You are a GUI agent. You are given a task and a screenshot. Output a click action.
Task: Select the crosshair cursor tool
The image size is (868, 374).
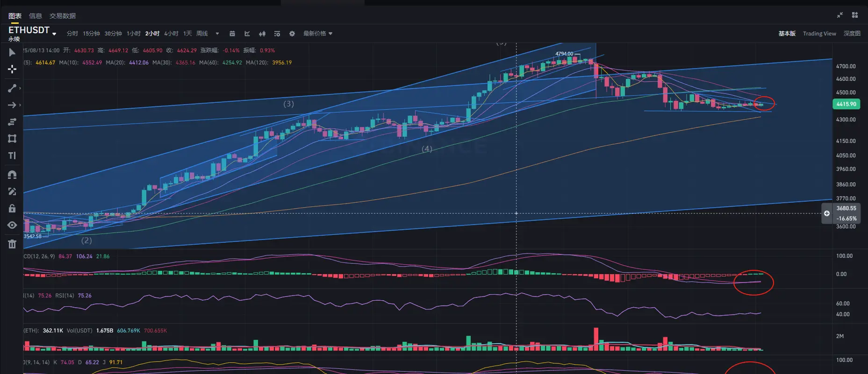point(12,69)
